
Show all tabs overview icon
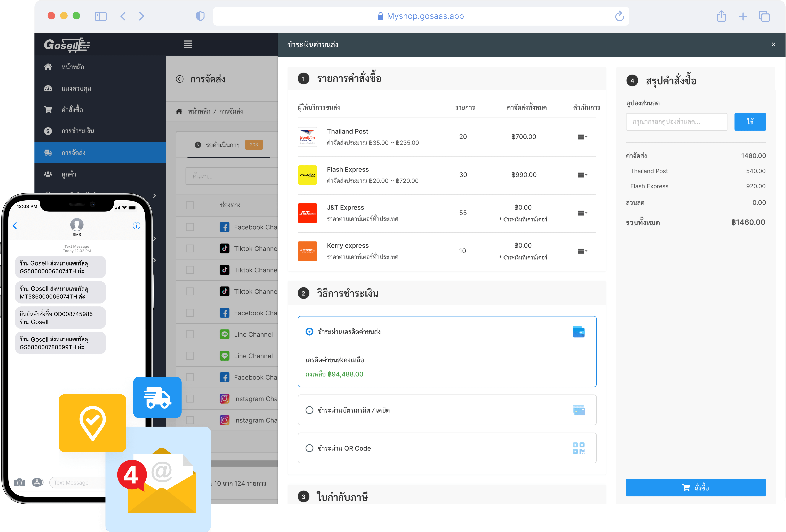[764, 16]
